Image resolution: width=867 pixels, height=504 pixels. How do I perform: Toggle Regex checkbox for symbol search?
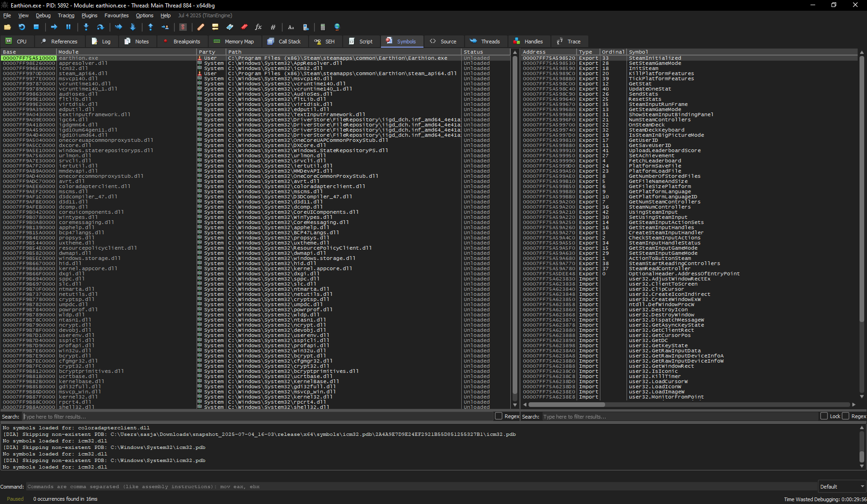pyautogui.click(x=846, y=416)
